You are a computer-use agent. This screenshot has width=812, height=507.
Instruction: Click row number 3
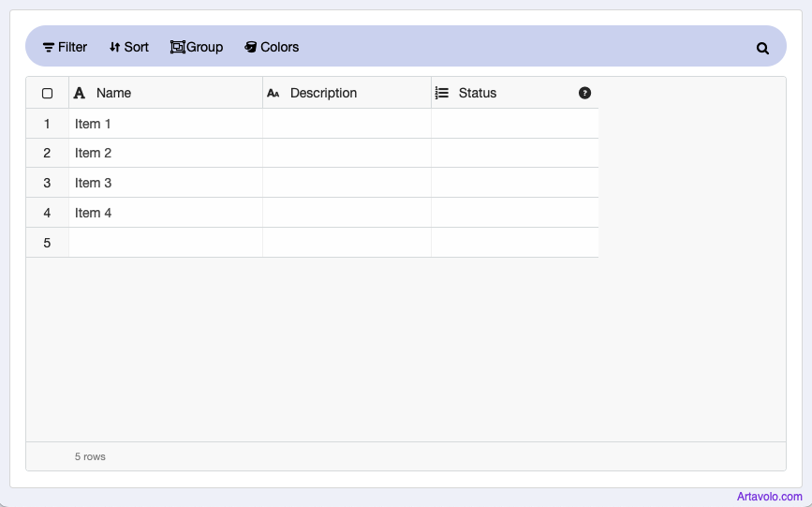tap(47, 183)
